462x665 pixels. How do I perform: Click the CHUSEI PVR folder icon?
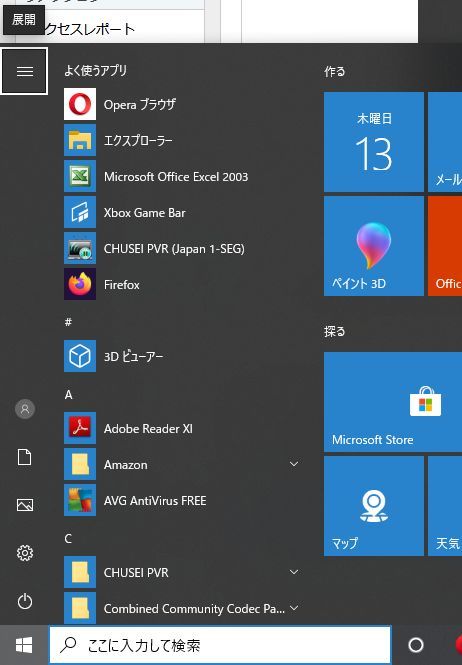(80, 572)
